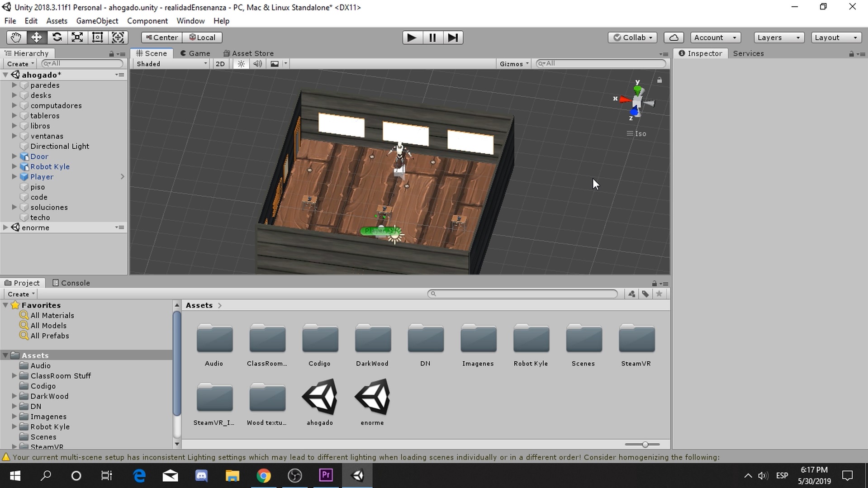Open the Robot Kyle folder in Assets grid

531,345
